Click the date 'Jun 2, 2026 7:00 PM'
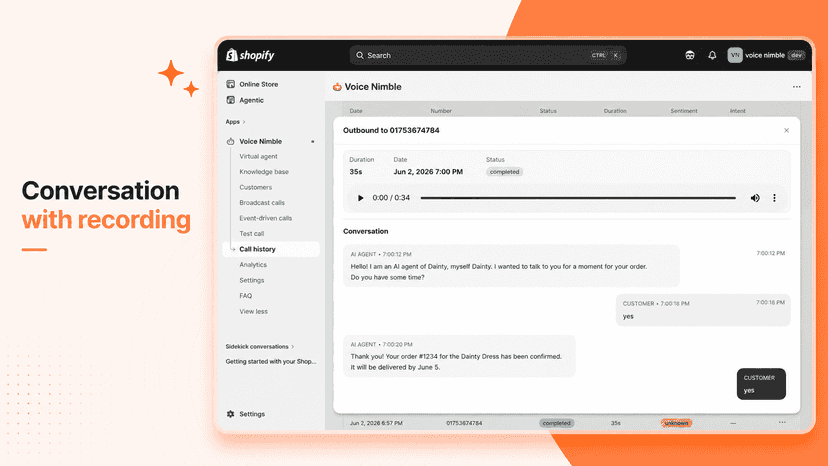828x466 pixels. 428,172
